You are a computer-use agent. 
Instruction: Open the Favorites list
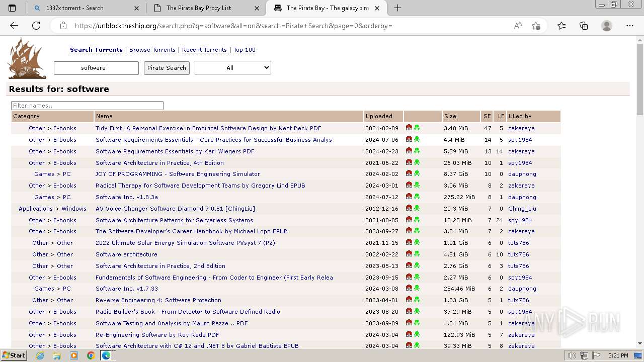(x=561, y=26)
